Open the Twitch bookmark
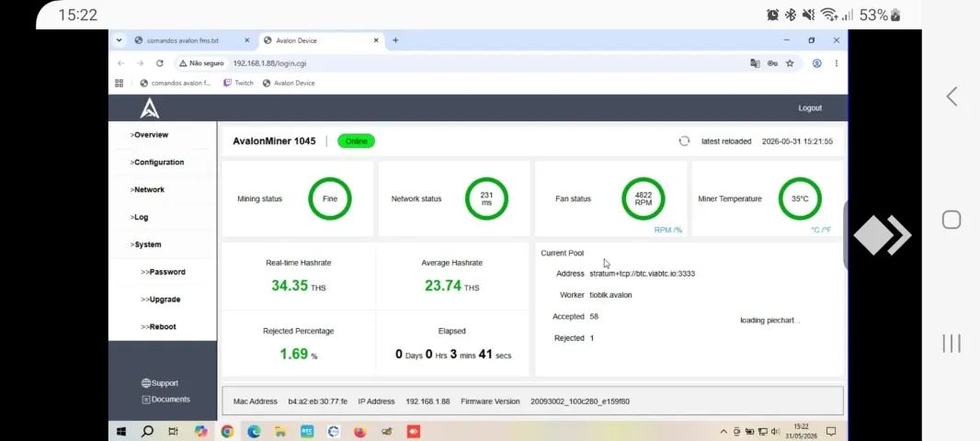The height and width of the screenshot is (441, 980). click(239, 83)
